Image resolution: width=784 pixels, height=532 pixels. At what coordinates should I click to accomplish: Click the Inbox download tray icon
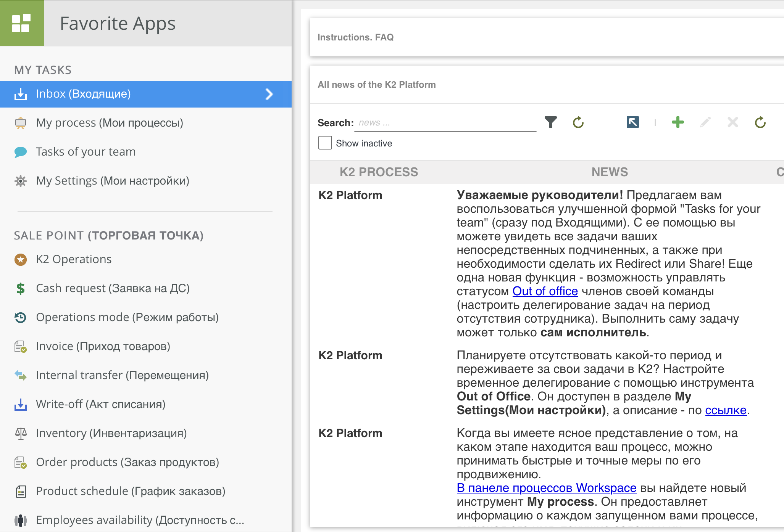[x=21, y=94]
